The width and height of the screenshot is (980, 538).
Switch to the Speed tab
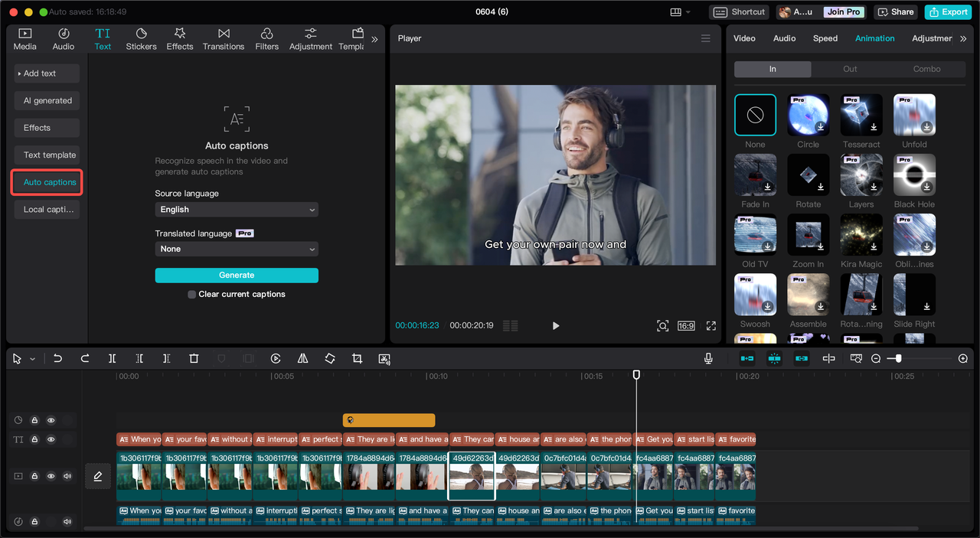[825, 38]
